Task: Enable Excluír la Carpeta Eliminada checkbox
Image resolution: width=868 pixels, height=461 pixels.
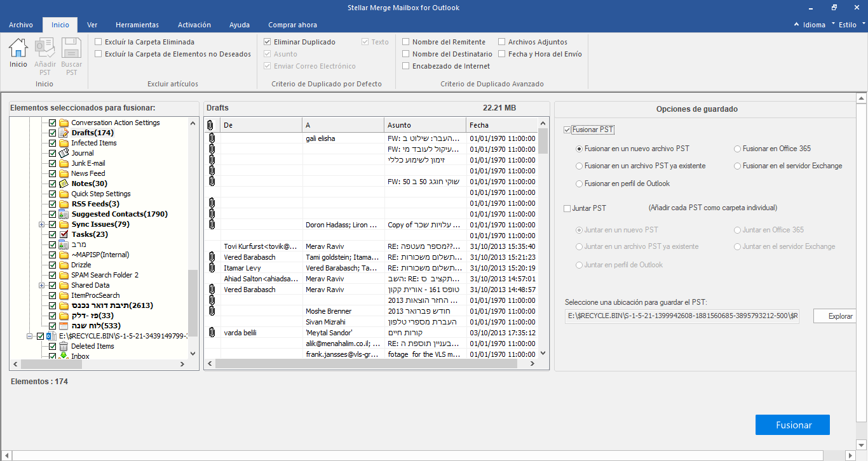Action: (98, 42)
